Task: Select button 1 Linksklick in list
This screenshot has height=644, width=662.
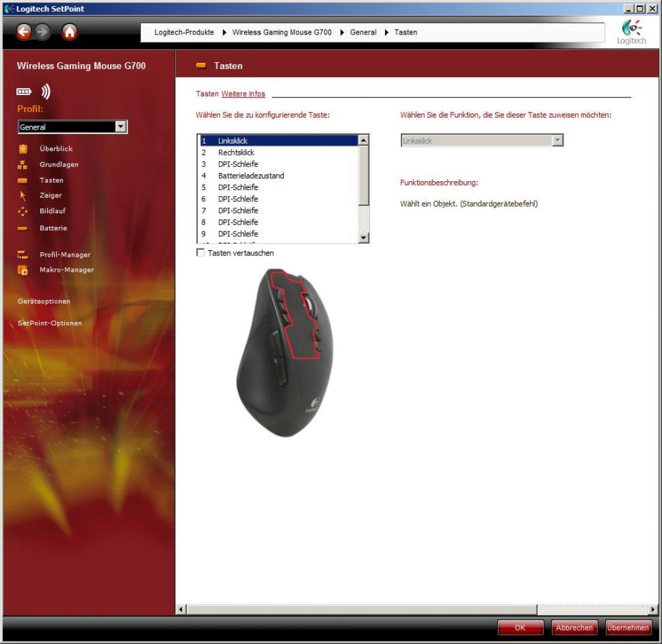Action: click(279, 140)
